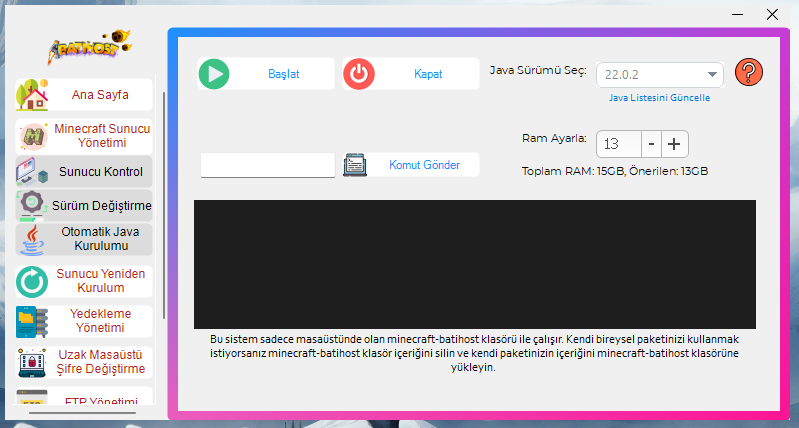
Task: Click the Java cup icon in sidebar
Action: tap(32, 240)
